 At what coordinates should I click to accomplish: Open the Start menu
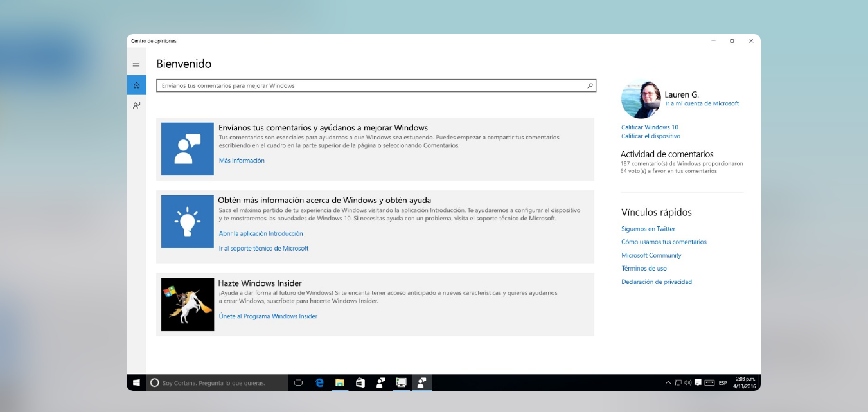(x=136, y=382)
